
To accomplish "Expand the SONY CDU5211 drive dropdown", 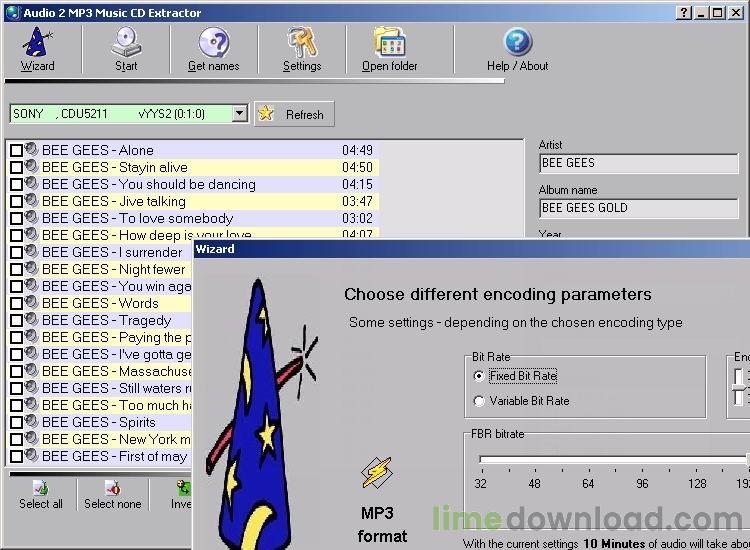I will pos(239,114).
